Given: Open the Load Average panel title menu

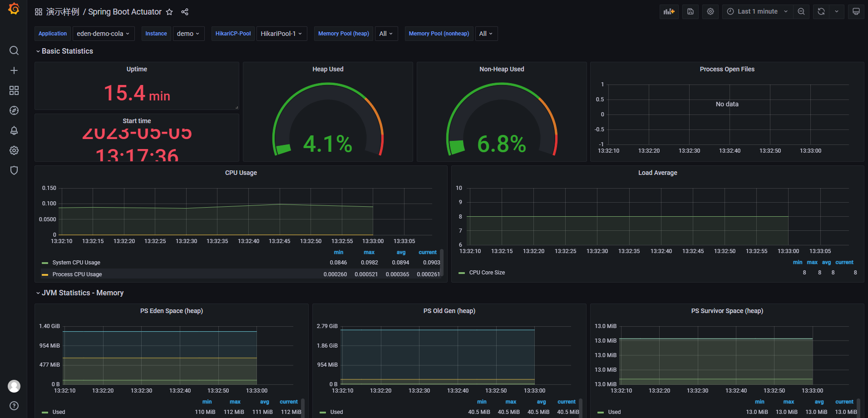Looking at the screenshot, I should [657, 173].
